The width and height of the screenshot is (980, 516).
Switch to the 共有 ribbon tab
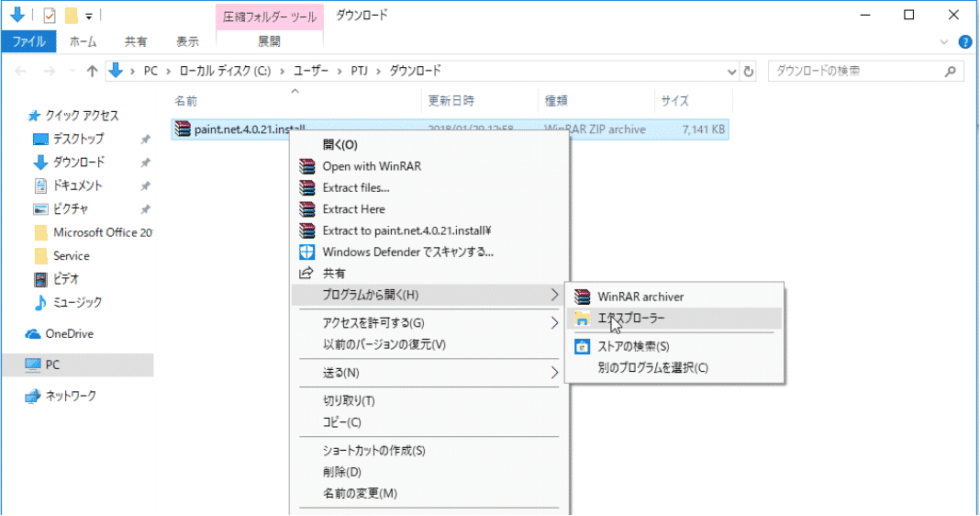tap(136, 41)
